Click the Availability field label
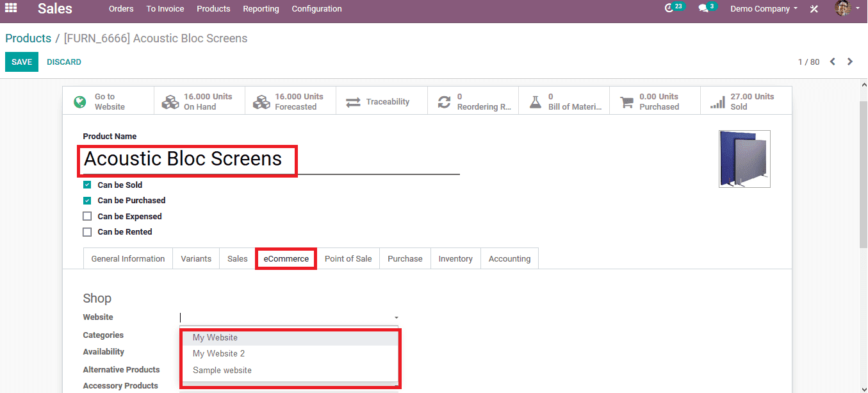This screenshot has height=393, width=868. 104,352
